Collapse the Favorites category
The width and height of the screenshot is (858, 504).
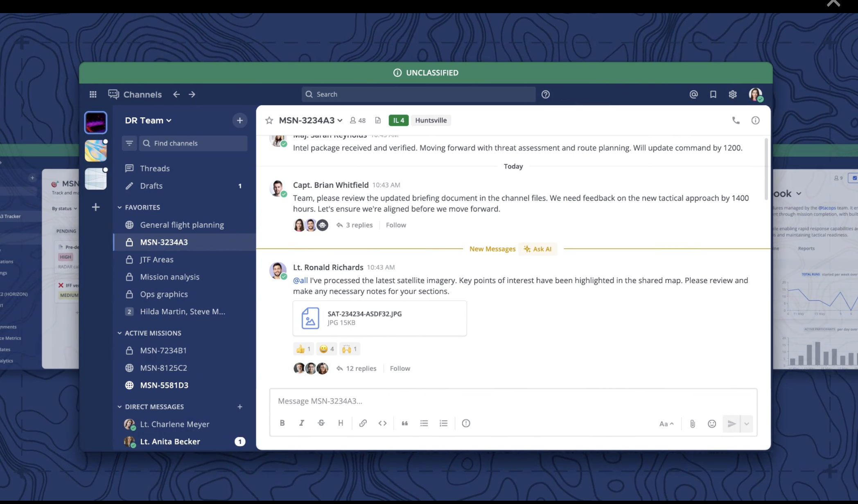[139, 207]
